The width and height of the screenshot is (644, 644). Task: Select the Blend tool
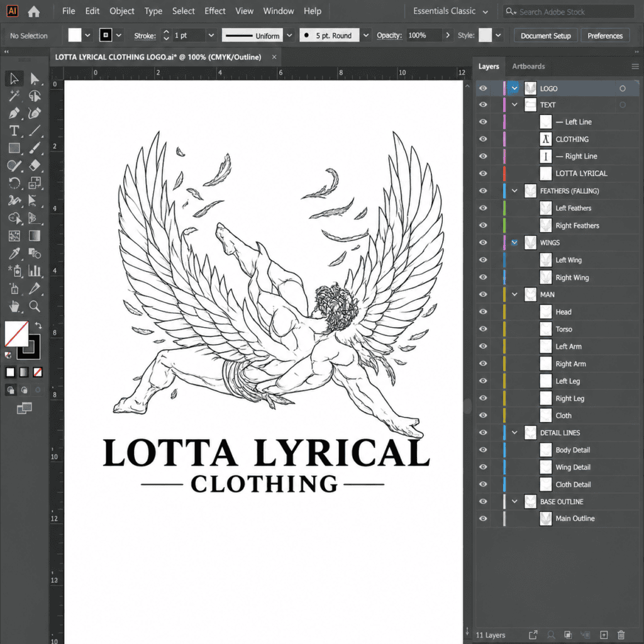[x=35, y=253]
